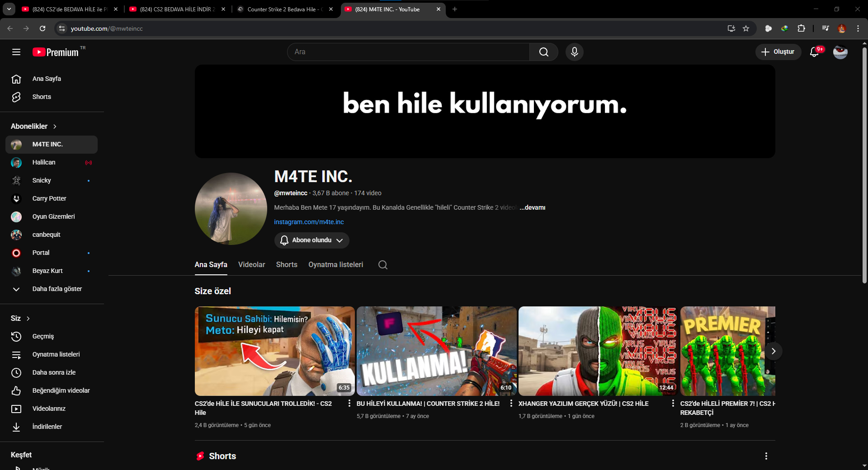Switch to the CS2 BEDAVA HİLE İNDİR tab
Viewport: 868px width, 470px height.
click(177, 9)
